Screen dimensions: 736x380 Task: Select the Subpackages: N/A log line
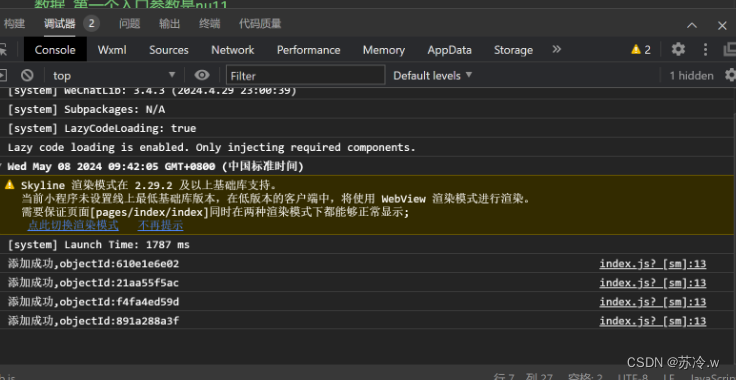[86, 109]
